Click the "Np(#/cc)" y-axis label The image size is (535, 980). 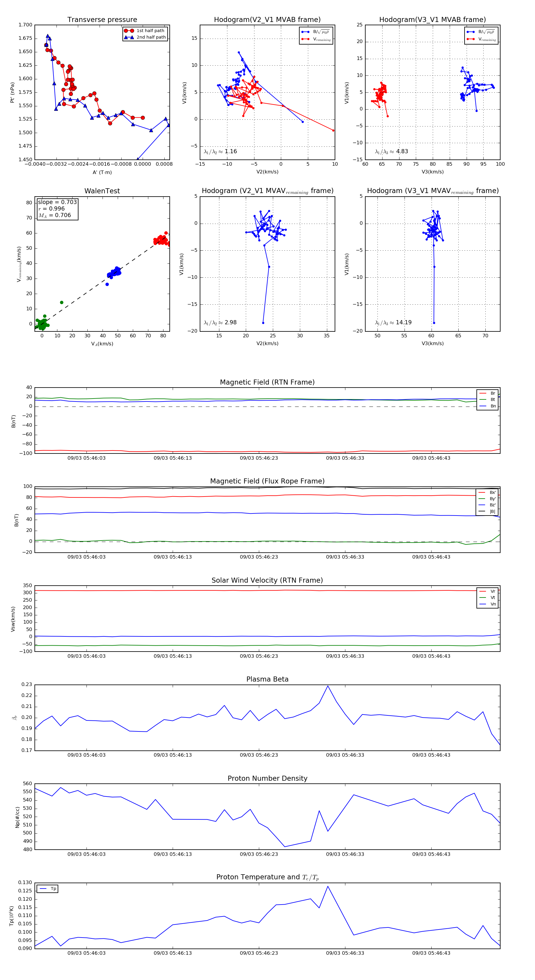click(x=17, y=817)
